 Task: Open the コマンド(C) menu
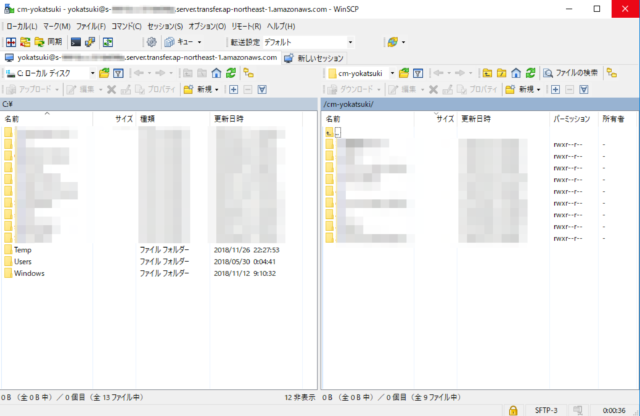pos(126,27)
